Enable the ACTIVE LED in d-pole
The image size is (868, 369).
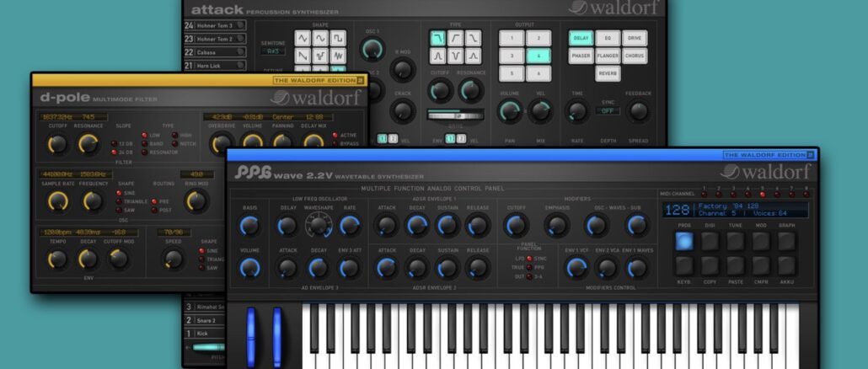(x=335, y=135)
